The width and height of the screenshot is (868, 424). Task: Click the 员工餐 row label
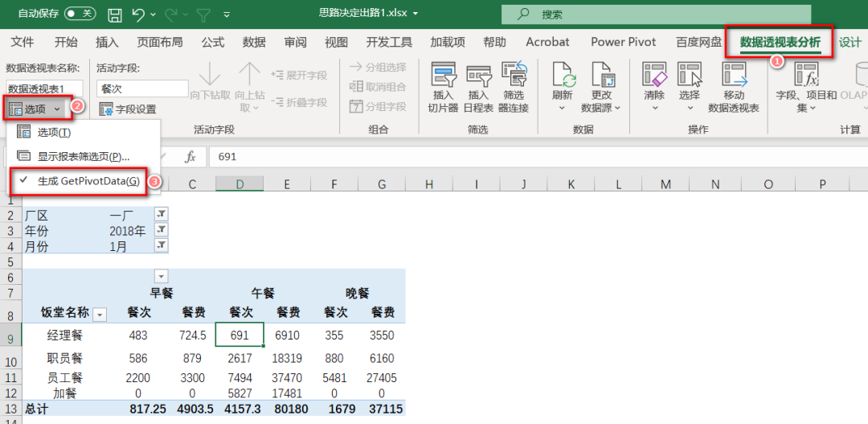pos(65,378)
